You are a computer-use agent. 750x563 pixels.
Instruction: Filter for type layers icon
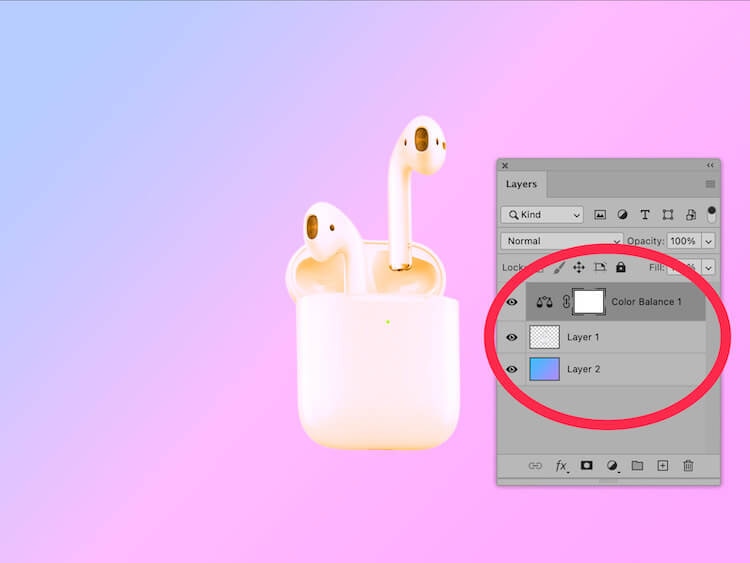pyautogui.click(x=644, y=215)
